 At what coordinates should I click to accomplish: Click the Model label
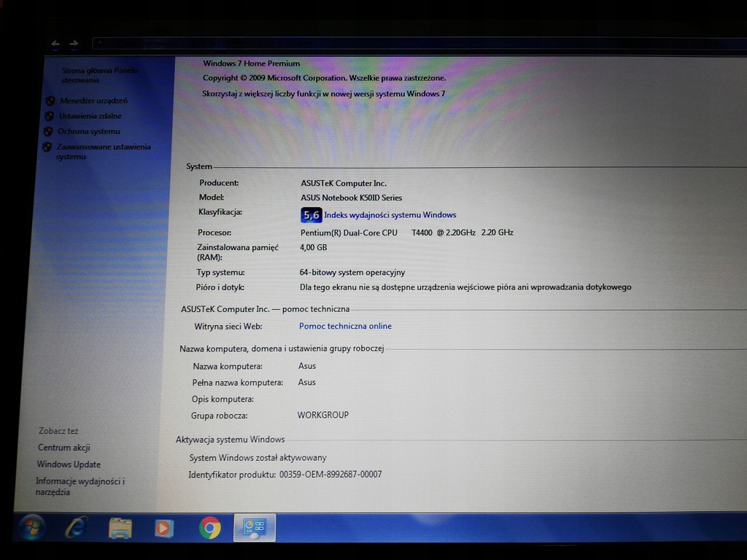211,197
